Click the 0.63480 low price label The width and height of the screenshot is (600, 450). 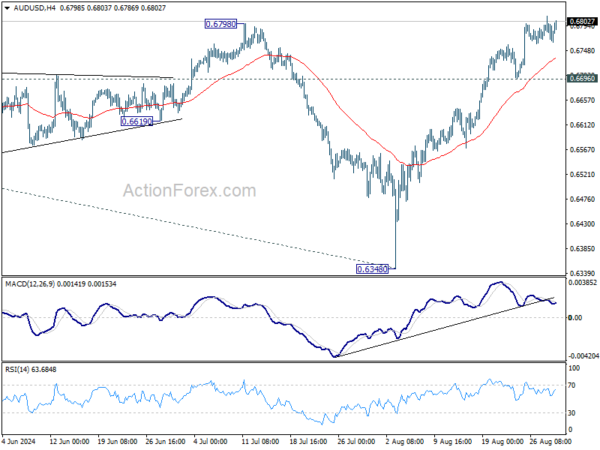point(372,269)
